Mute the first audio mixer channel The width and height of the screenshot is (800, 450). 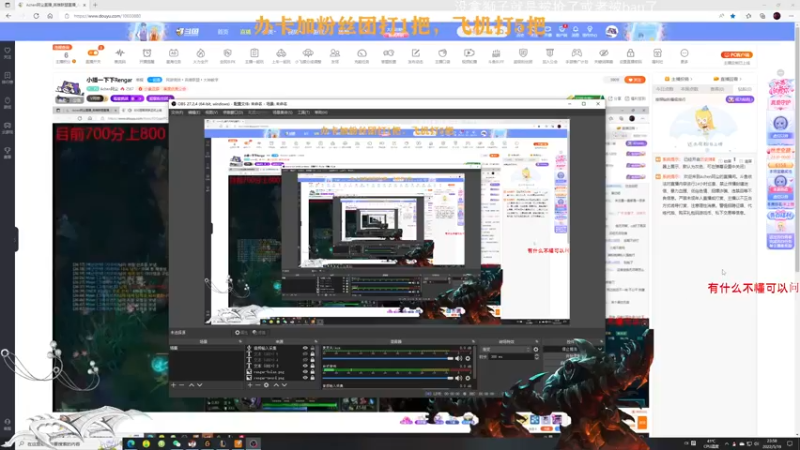click(x=459, y=359)
